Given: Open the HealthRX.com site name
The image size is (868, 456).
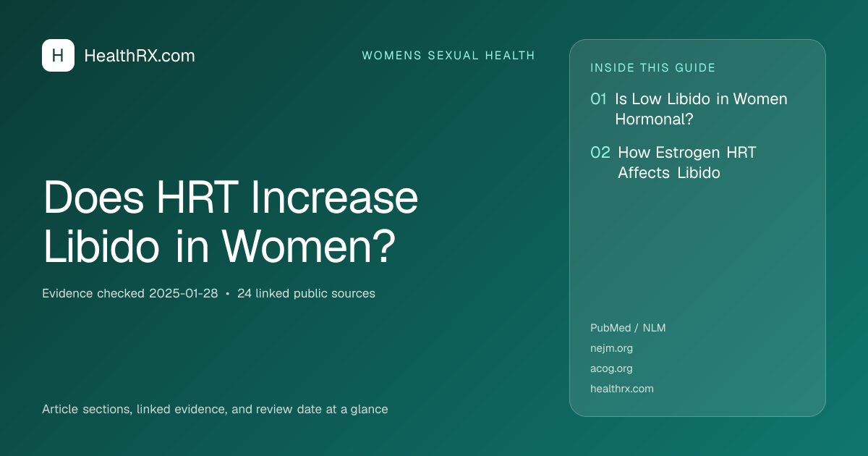Looking at the screenshot, I should pyautogui.click(x=140, y=56).
